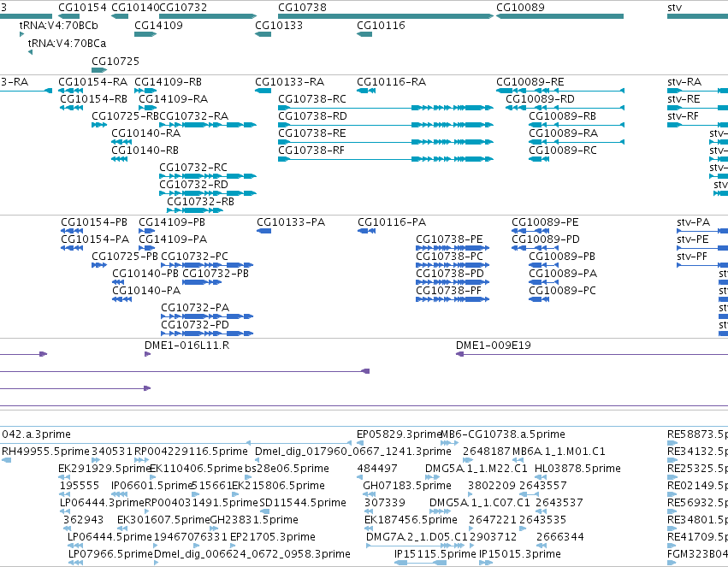The image size is (728, 567).
Task: Select protein label CG10133-PA
Action: pyautogui.click(x=291, y=222)
